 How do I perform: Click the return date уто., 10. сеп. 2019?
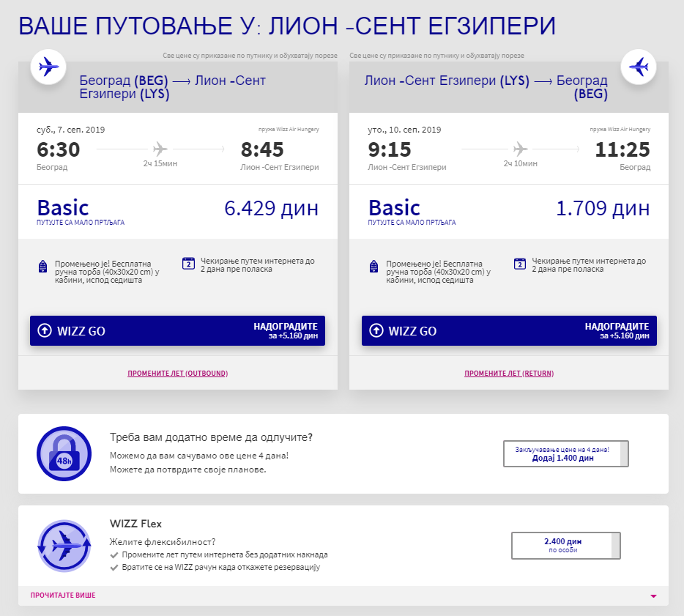point(404,130)
